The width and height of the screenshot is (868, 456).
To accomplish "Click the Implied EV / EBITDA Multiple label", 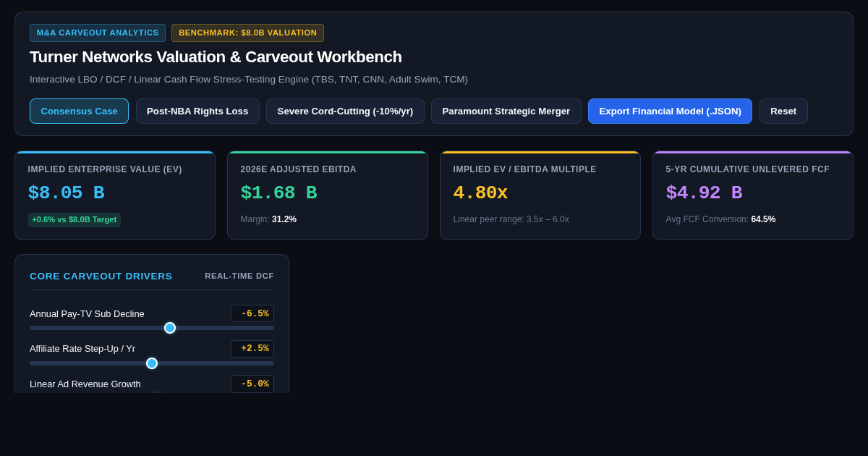I will [x=524, y=169].
